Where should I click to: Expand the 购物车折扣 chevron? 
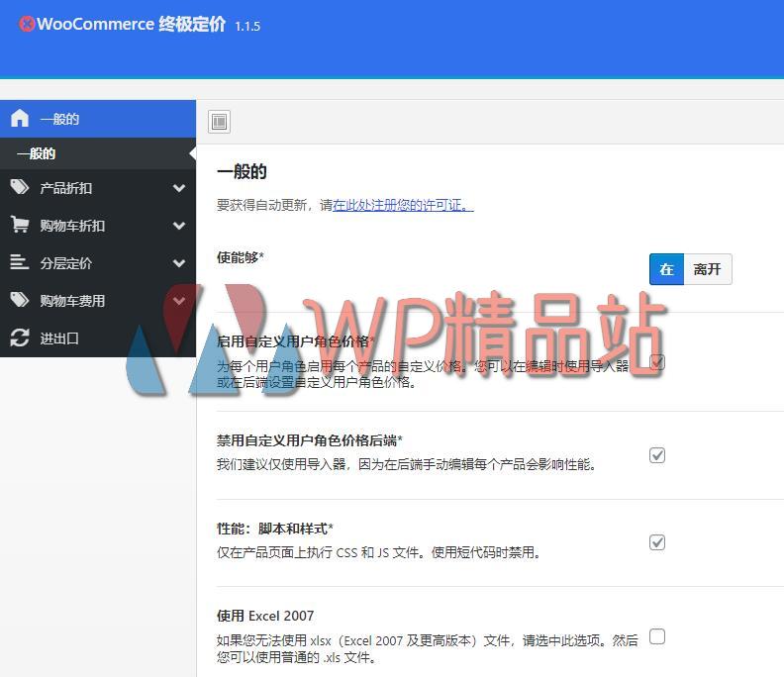(179, 226)
